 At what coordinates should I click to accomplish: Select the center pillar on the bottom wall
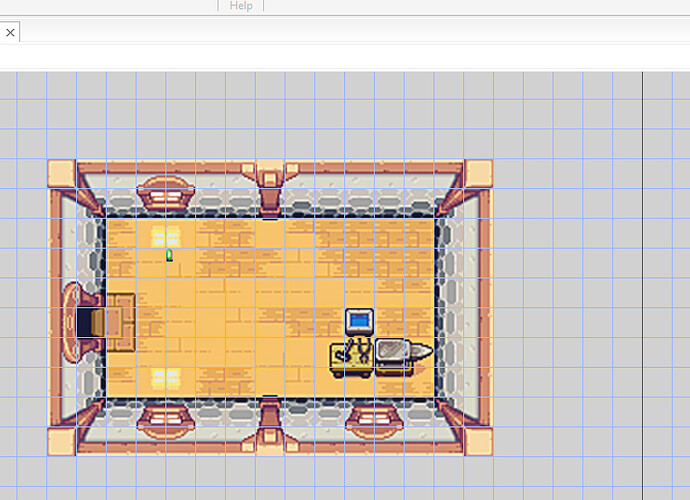(x=270, y=426)
